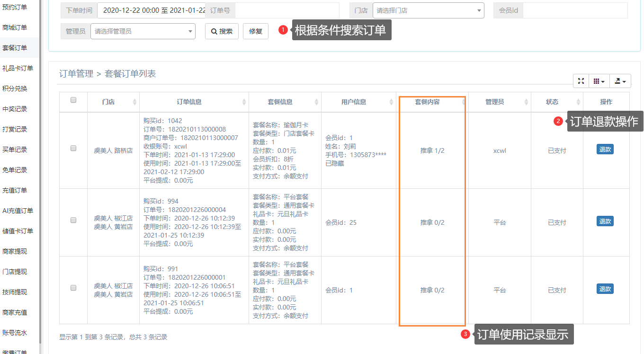Select checkbox for 购买id 991 row
This screenshot has width=644, height=354.
tap(73, 288)
